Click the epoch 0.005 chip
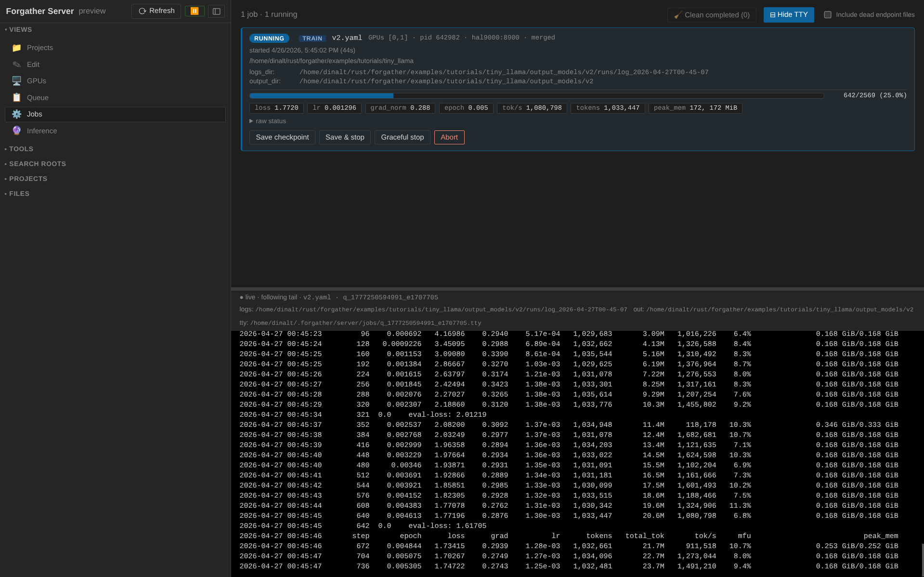This screenshot has height=577, width=924. tap(466, 108)
